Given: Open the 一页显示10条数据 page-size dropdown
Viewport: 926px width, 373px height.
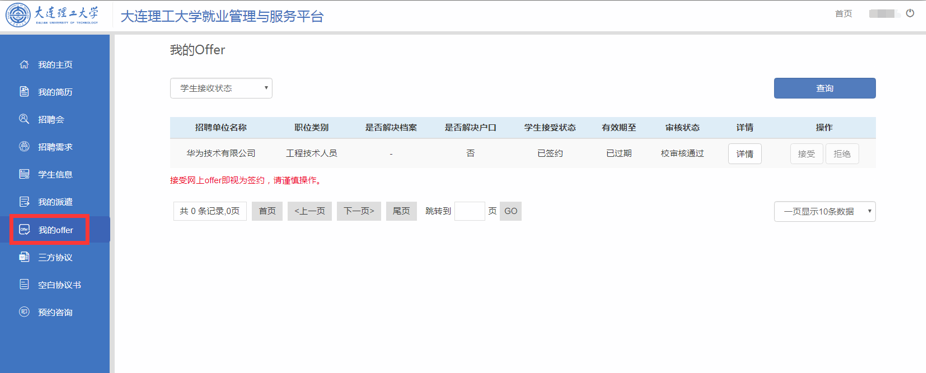Looking at the screenshot, I should coord(824,211).
